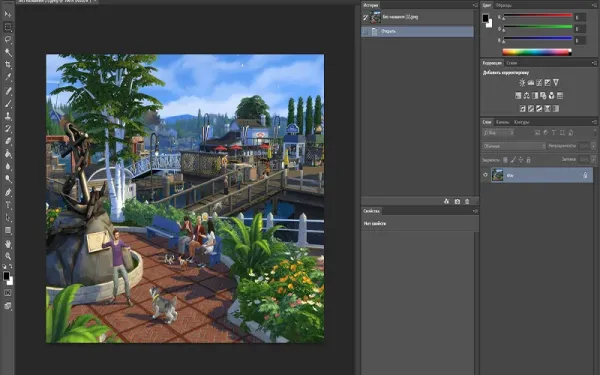The height and width of the screenshot is (375, 600).
Task: Select the Path Selection tool
Action: (x=8, y=218)
